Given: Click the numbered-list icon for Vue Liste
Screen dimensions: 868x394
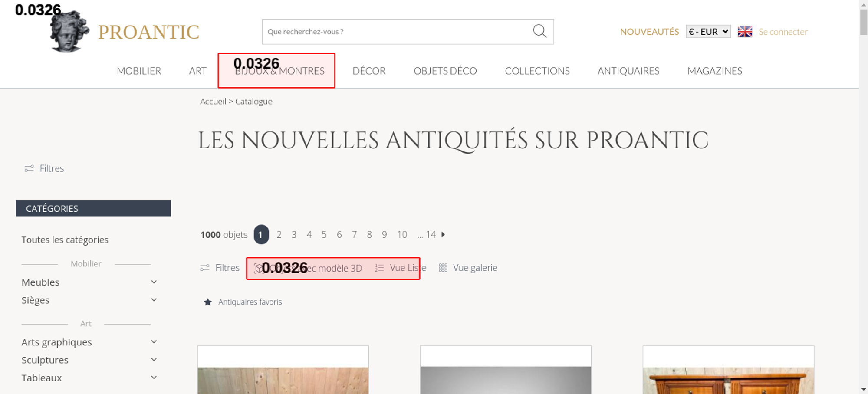Looking at the screenshot, I should click(x=379, y=268).
